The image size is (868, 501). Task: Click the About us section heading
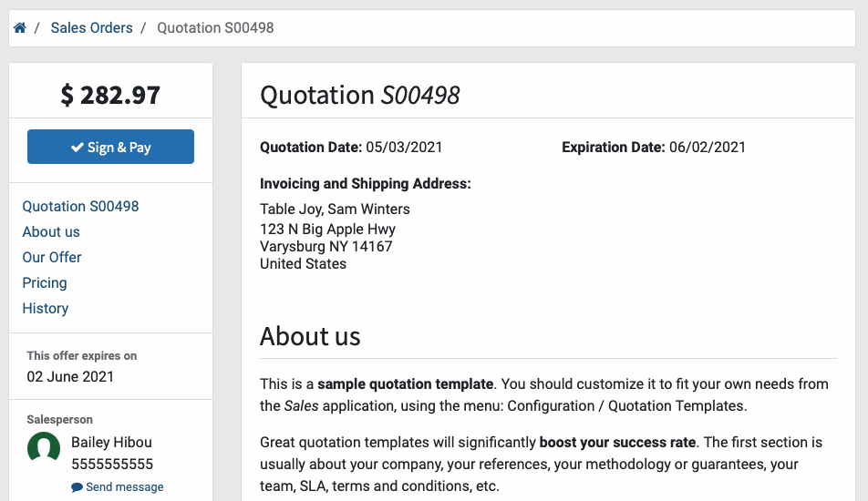tap(310, 336)
